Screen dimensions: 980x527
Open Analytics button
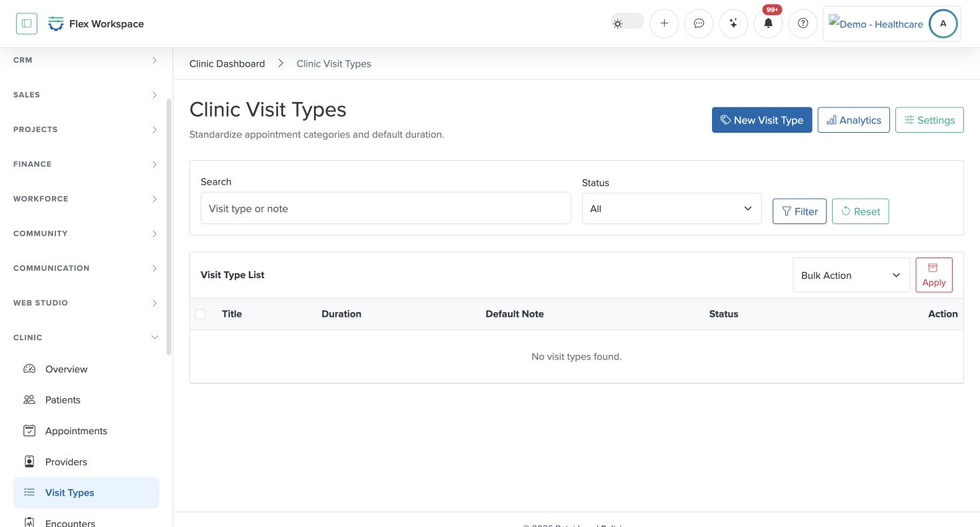853,120
